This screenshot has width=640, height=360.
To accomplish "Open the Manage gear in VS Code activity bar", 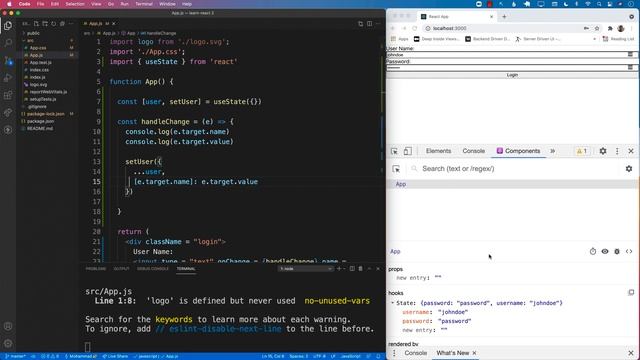I will [x=8, y=343].
